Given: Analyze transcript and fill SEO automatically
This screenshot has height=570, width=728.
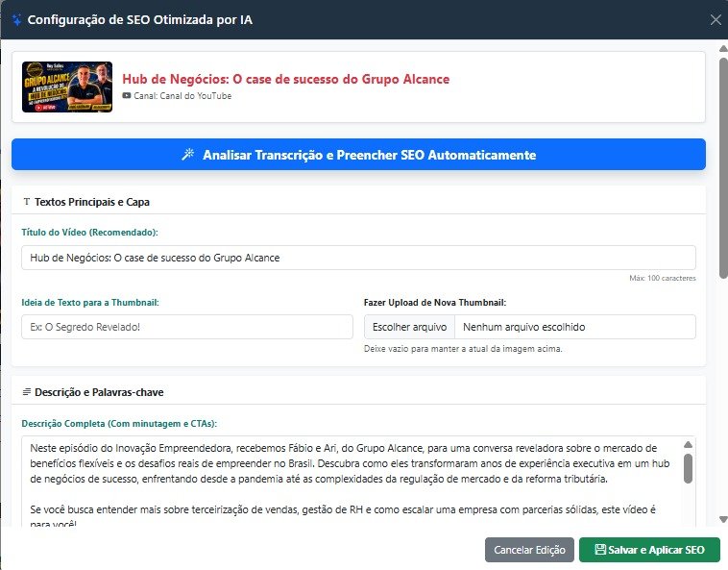Looking at the screenshot, I should (x=358, y=154).
